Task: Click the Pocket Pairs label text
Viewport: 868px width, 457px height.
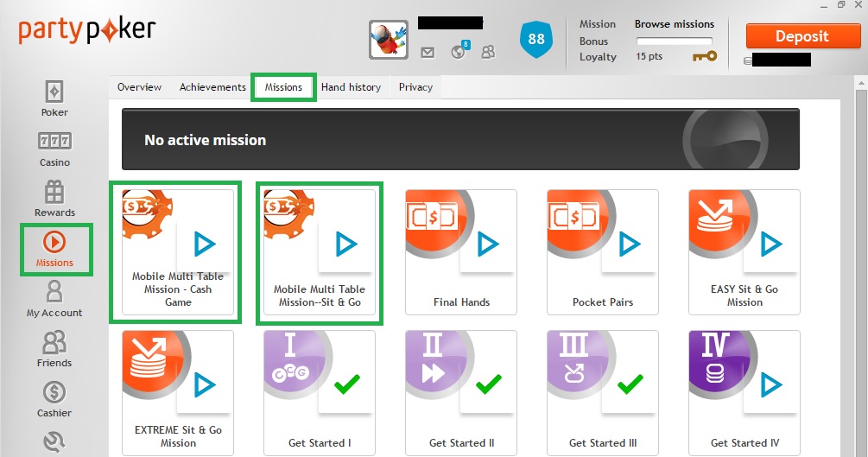Action: coord(603,302)
